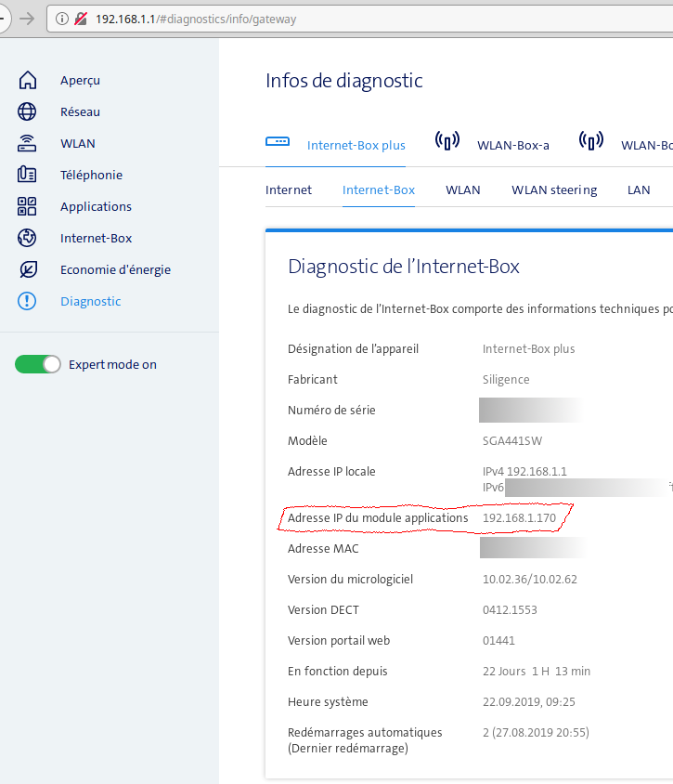This screenshot has height=784, width=673.
Task: Click the application module IP 192.168.1.170
Action: point(519,517)
